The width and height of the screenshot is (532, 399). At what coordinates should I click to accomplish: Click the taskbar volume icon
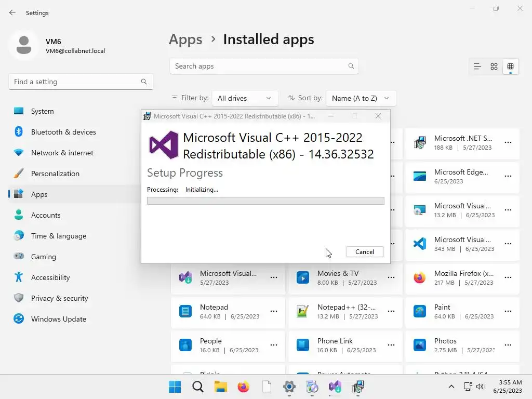click(x=480, y=387)
